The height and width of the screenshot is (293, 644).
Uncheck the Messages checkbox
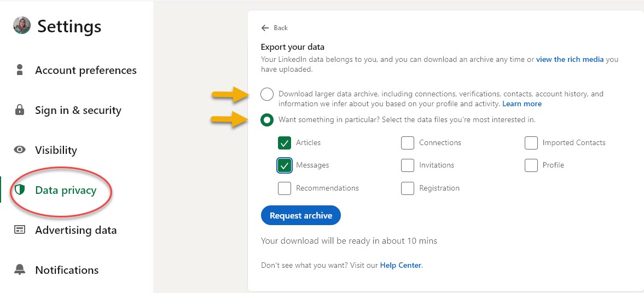pyautogui.click(x=285, y=165)
